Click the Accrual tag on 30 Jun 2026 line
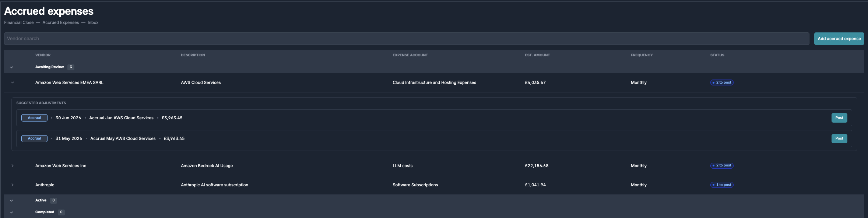The height and width of the screenshot is (218, 868). tap(34, 118)
